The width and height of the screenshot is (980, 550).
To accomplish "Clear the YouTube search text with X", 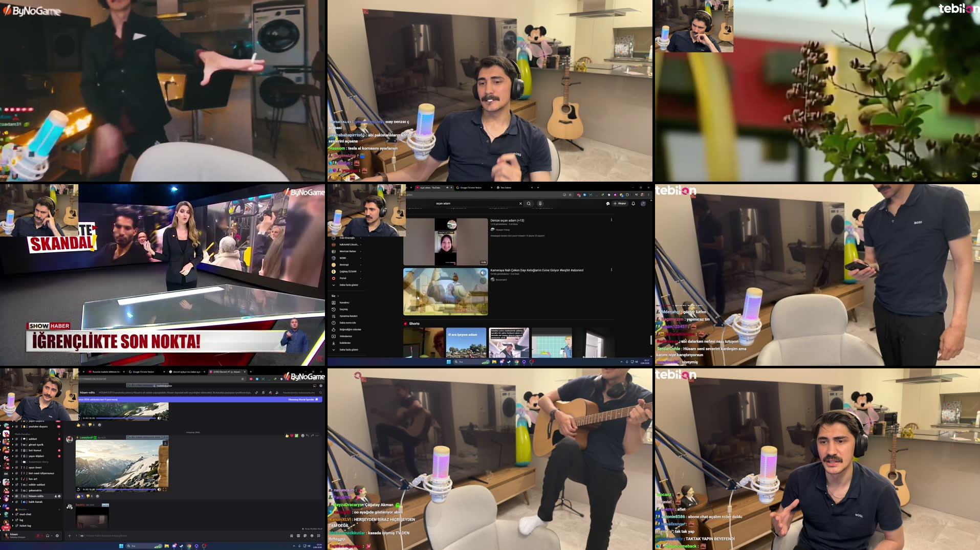I will click(520, 203).
